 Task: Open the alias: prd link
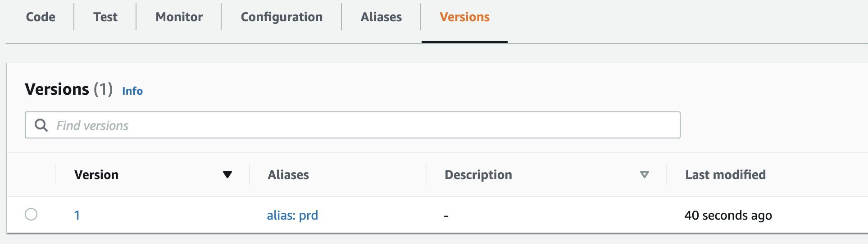coord(292,215)
